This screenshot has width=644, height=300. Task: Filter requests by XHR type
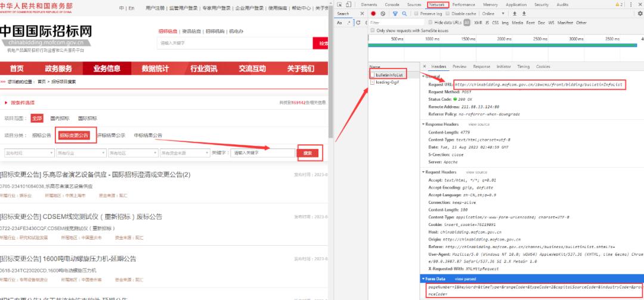[478, 23]
